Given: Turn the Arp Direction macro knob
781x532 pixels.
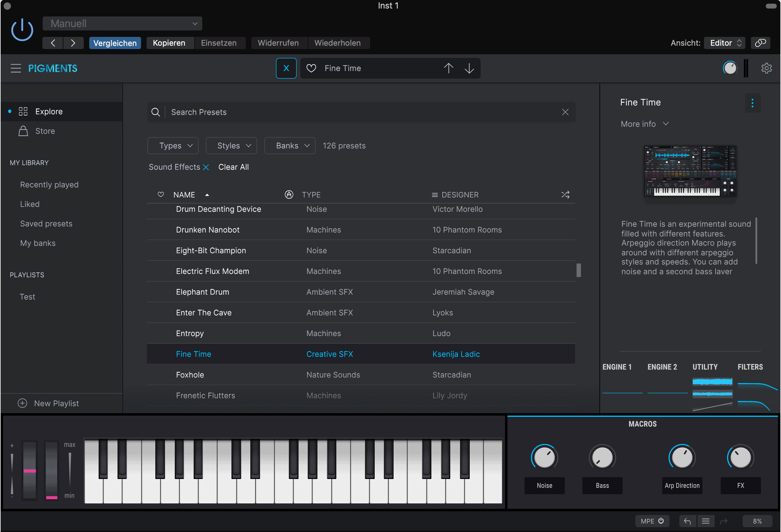Looking at the screenshot, I should (682, 457).
